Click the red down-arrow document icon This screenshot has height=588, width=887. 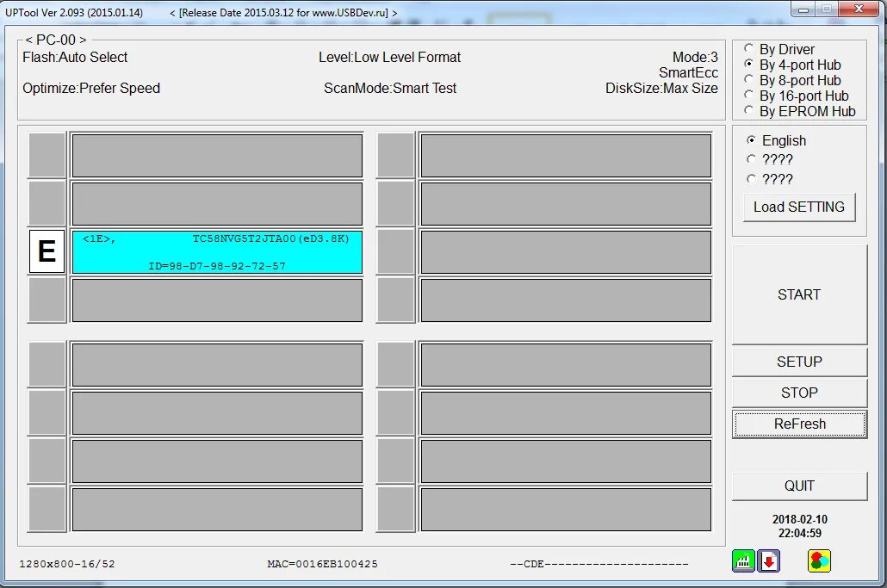[769, 560]
